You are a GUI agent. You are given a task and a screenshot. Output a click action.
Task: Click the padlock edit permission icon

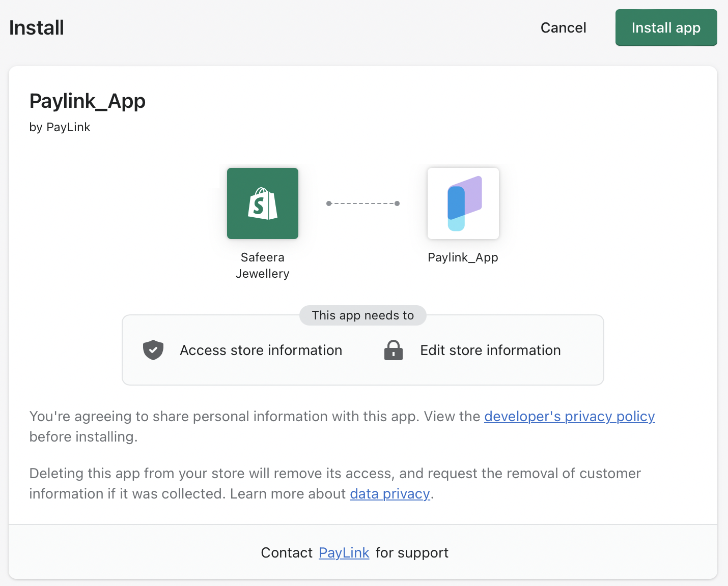[x=393, y=350]
